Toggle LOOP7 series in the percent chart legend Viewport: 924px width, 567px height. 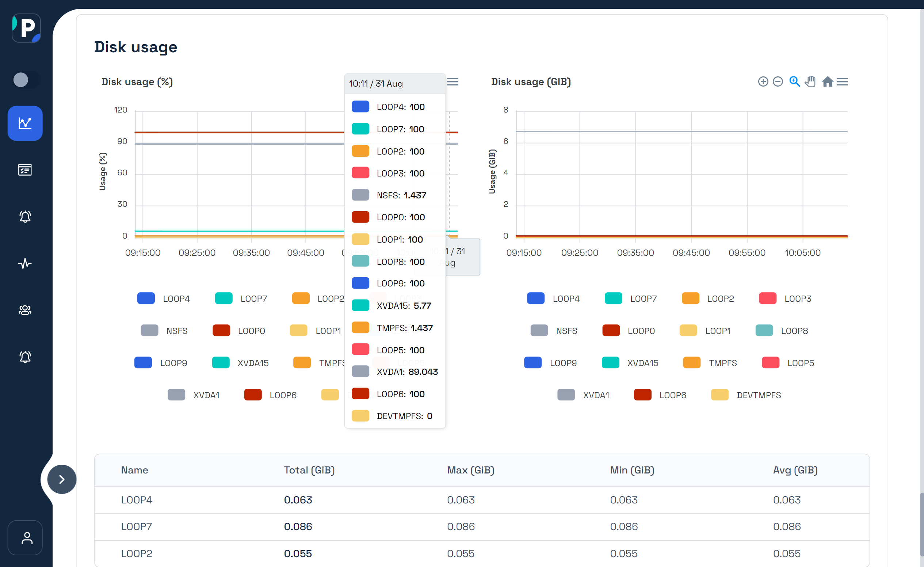pos(241,298)
